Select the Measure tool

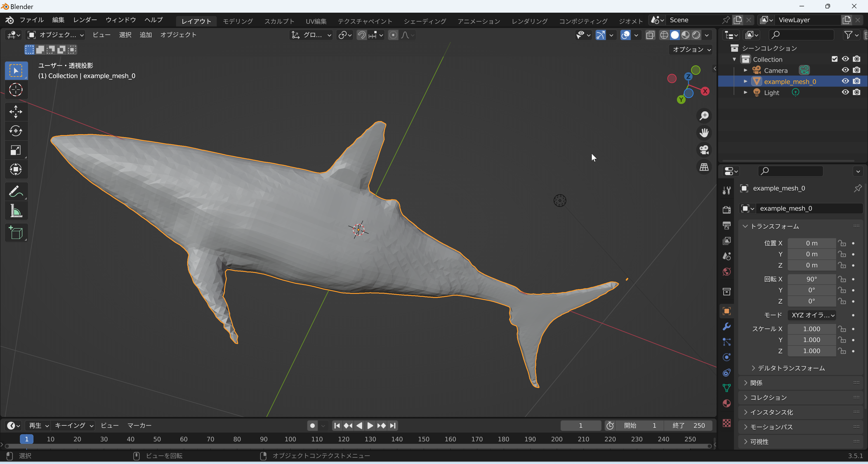(16, 211)
